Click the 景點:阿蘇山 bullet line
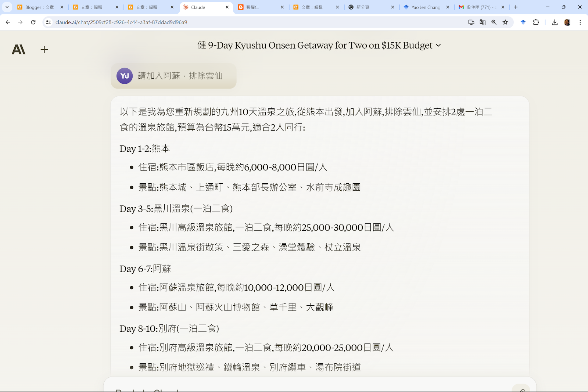 tap(236, 307)
